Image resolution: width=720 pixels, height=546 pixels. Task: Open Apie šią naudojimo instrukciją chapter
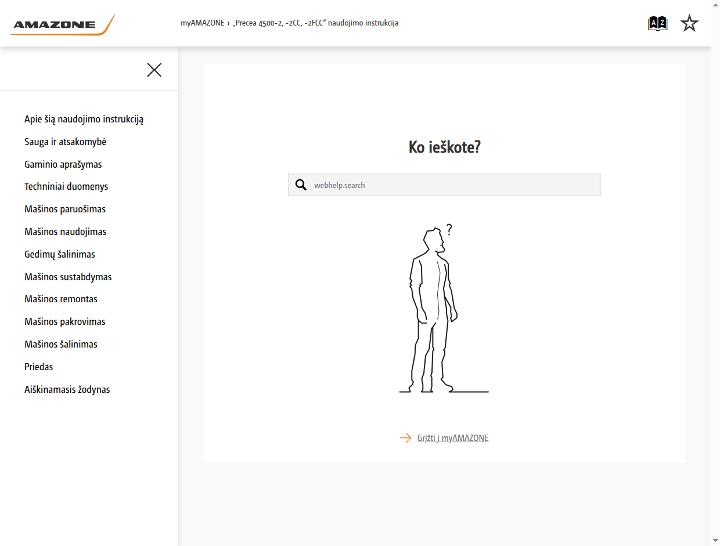[84, 119]
